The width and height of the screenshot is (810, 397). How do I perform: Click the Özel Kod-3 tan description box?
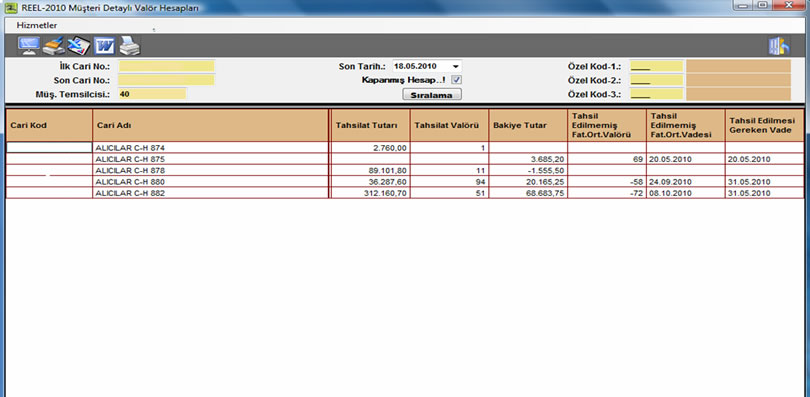[738, 94]
